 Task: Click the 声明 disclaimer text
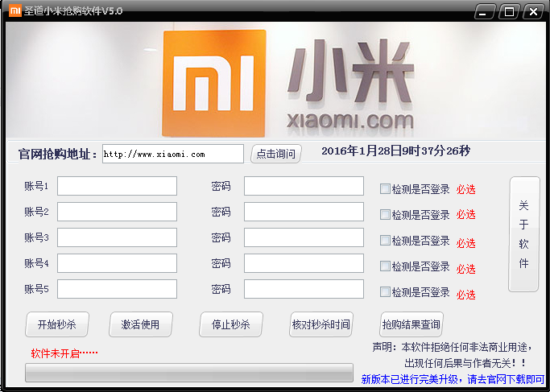coord(452,355)
